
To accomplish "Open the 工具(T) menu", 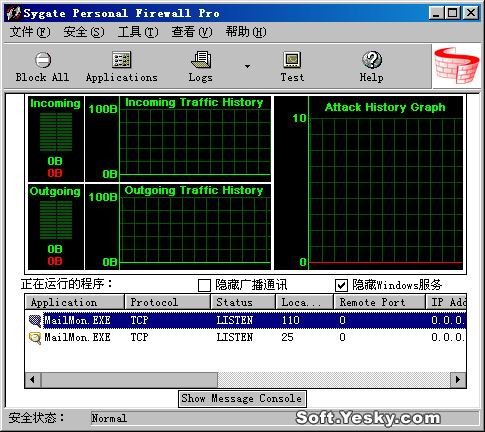I will coord(138,32).
